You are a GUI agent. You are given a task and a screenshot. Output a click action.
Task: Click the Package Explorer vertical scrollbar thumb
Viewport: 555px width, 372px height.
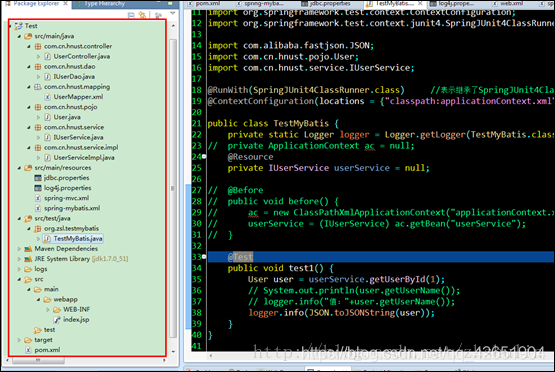pos(173,188)
